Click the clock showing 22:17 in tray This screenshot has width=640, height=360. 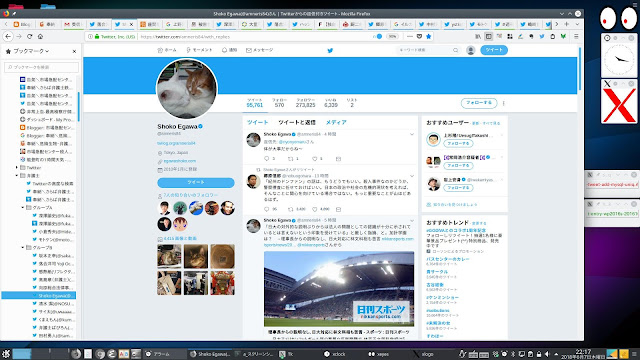583,353
